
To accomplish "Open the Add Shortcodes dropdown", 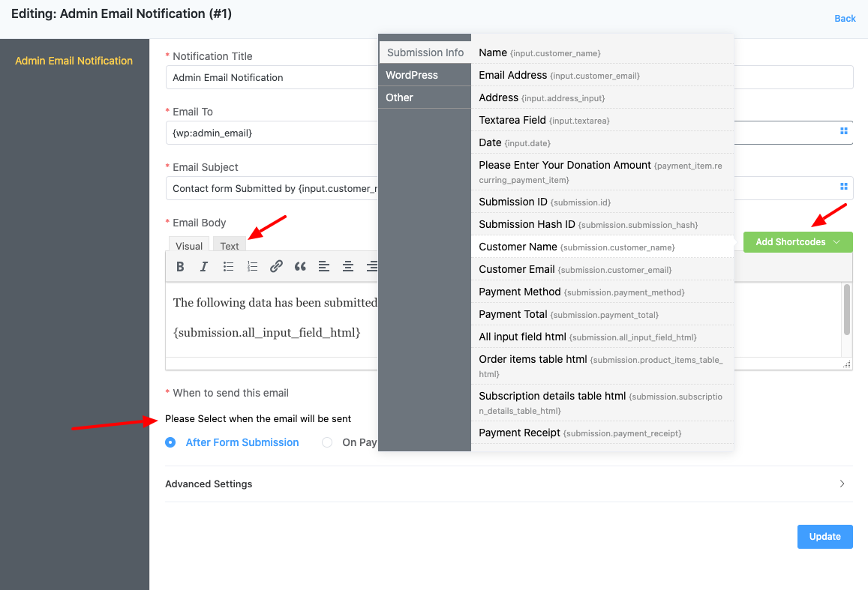I will 797,242.
